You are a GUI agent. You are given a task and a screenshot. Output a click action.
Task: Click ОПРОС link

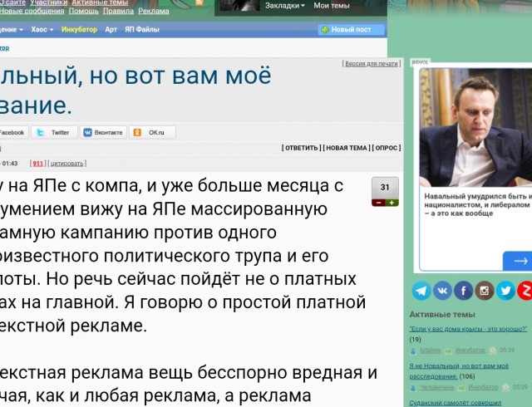coord(387,148)
